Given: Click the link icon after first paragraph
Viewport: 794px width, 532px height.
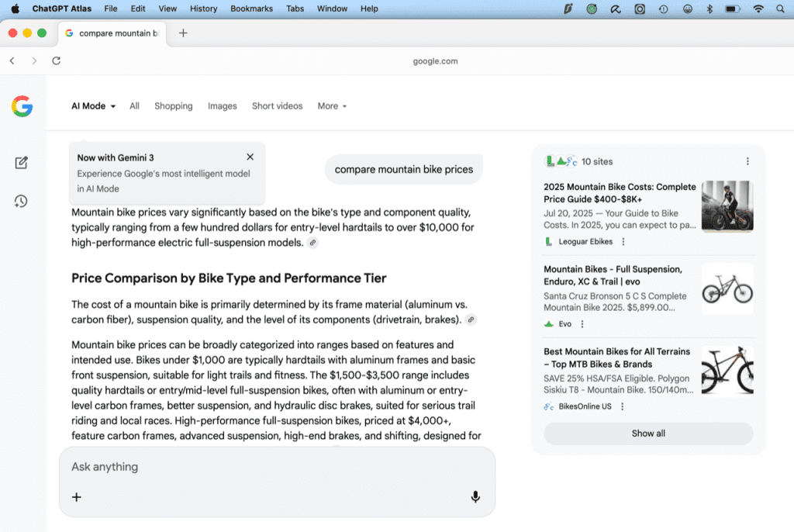Looking at the screenshot, I should pos(313,243).
